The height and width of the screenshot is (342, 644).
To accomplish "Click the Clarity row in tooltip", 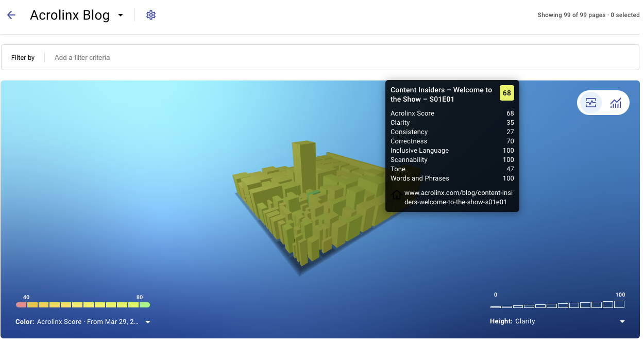I will tap(452, 123).
